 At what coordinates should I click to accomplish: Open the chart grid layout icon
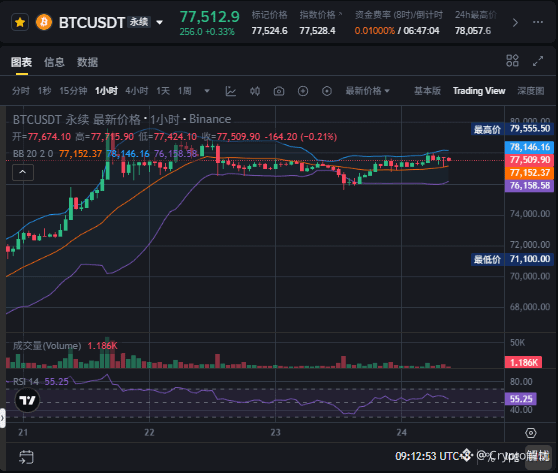(x=512, y=61)
